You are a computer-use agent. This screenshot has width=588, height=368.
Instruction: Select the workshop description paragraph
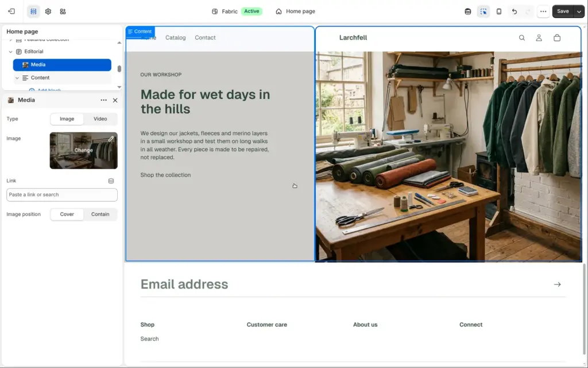click(205, 145)
